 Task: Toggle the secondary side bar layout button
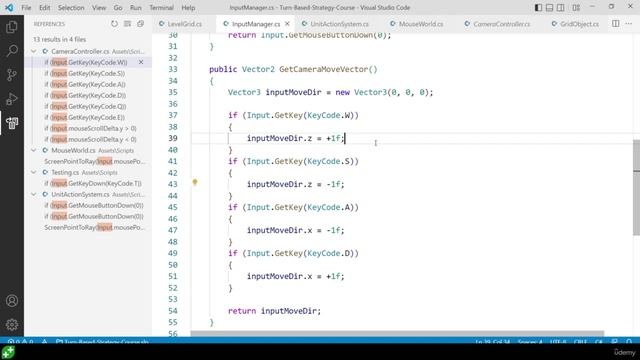[561, 7]
